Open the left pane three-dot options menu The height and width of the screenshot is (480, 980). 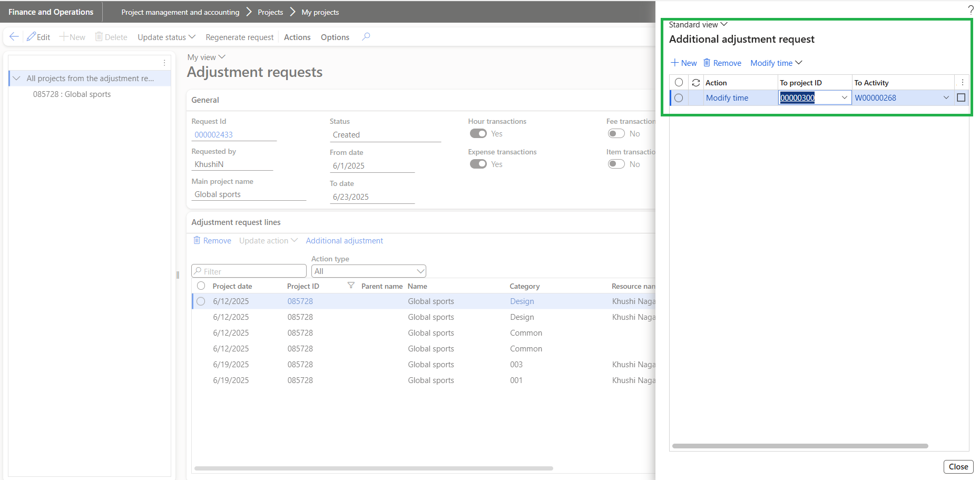pyautogui.click(x=164, y=63)
